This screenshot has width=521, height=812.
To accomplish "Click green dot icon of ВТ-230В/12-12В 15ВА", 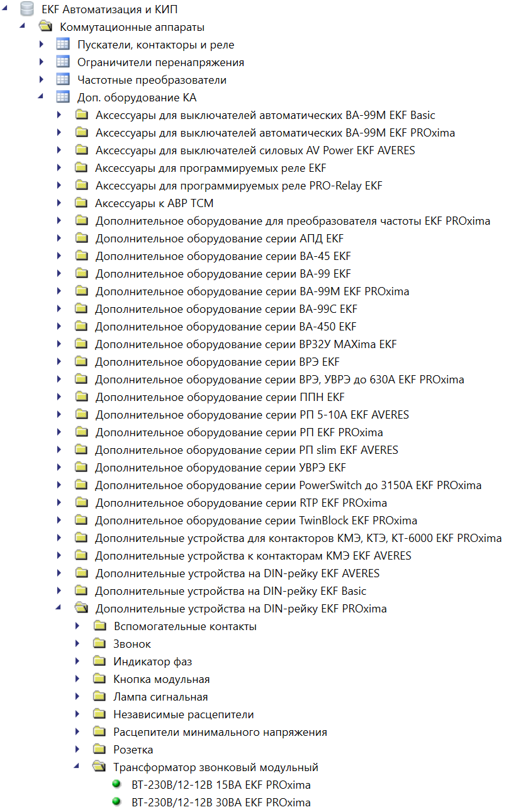I will (116, 784).
